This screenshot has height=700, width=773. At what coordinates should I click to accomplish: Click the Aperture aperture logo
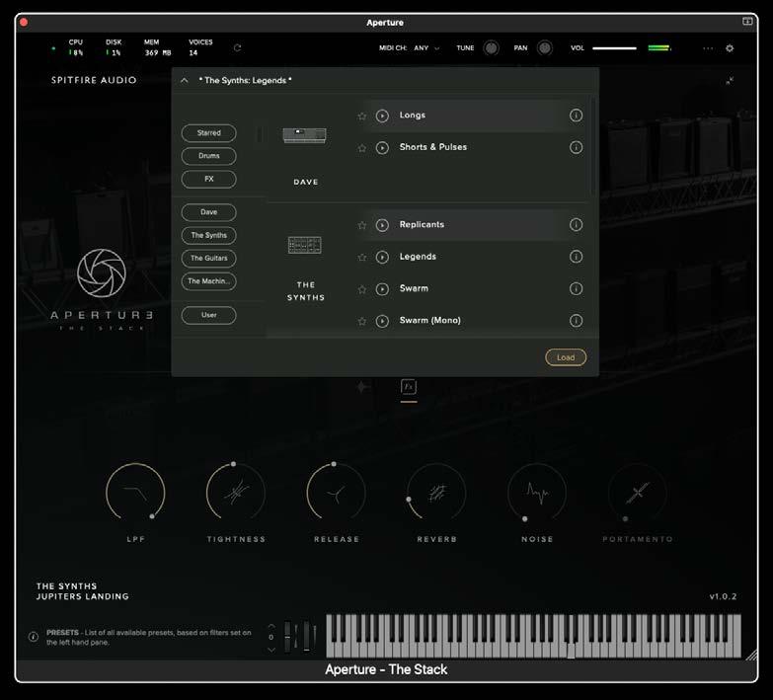click(102, 272)
